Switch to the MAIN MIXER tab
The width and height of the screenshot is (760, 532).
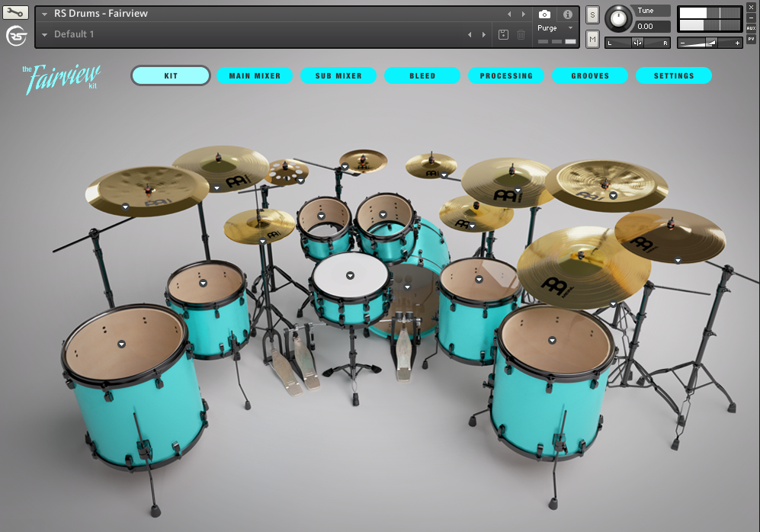coord(255,75)
